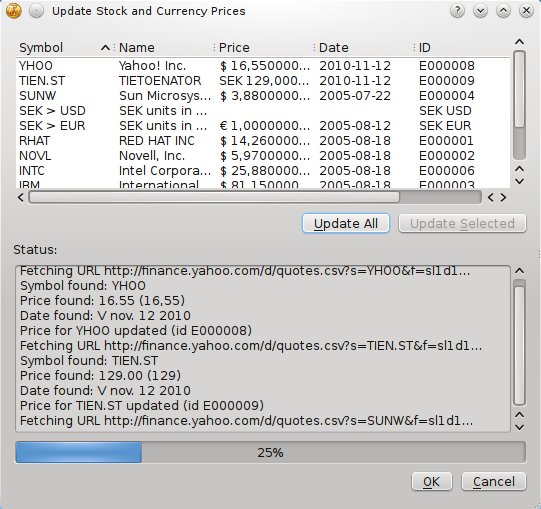Click the Cancel button
This screenshot has width=541, height=509.
point(494,481)
